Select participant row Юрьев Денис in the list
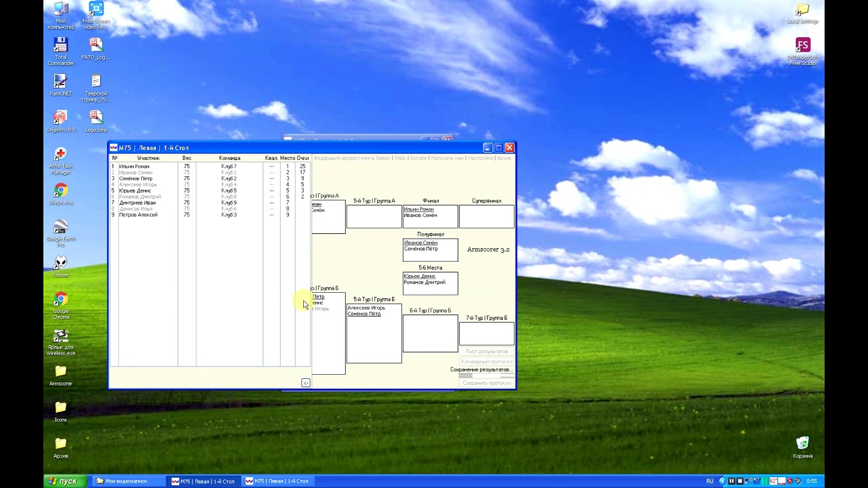The width and height of the screenshot is (868, 488). click(210, 190)
